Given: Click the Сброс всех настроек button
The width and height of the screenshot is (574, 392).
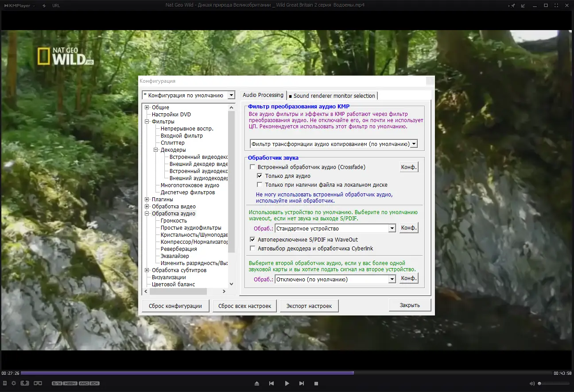Looking at the screenshot, I should coord(245,306).
